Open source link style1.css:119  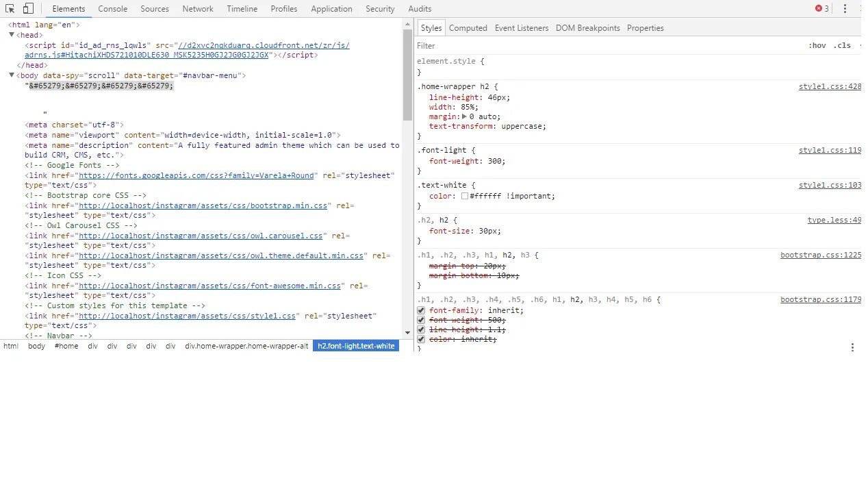click(x=830, y=150)
